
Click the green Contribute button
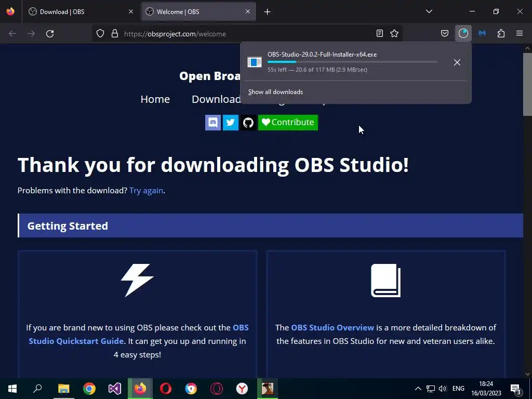coord(288,123)
